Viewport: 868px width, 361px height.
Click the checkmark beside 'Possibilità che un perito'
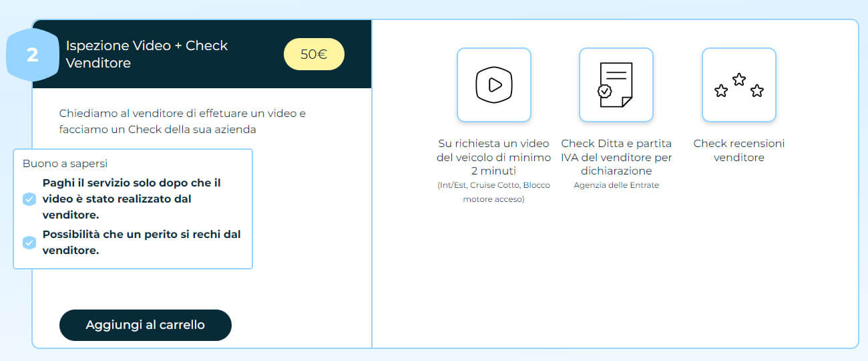(x=29, y=243)
